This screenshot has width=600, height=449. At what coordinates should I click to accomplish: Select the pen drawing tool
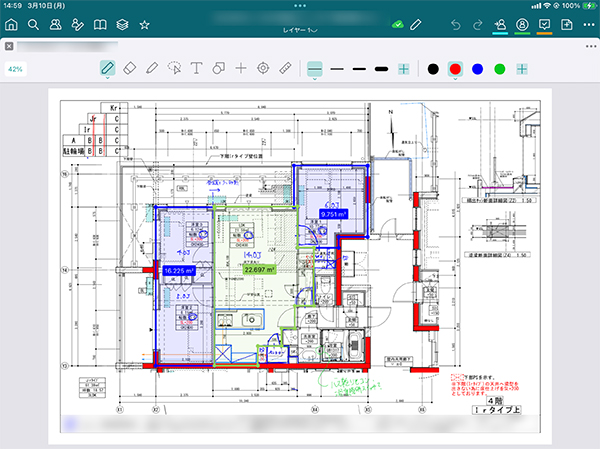108,68
